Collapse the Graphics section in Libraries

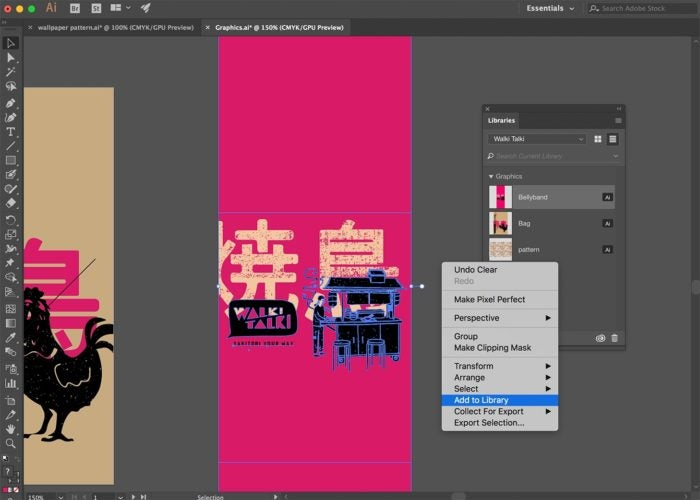(491, 177)
